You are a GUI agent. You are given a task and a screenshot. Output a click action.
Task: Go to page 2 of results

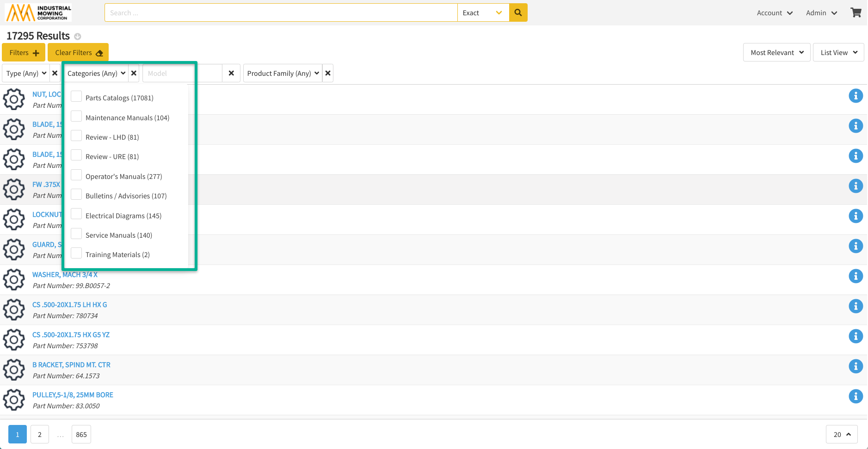pyautogui.click(x=40, y=434)
